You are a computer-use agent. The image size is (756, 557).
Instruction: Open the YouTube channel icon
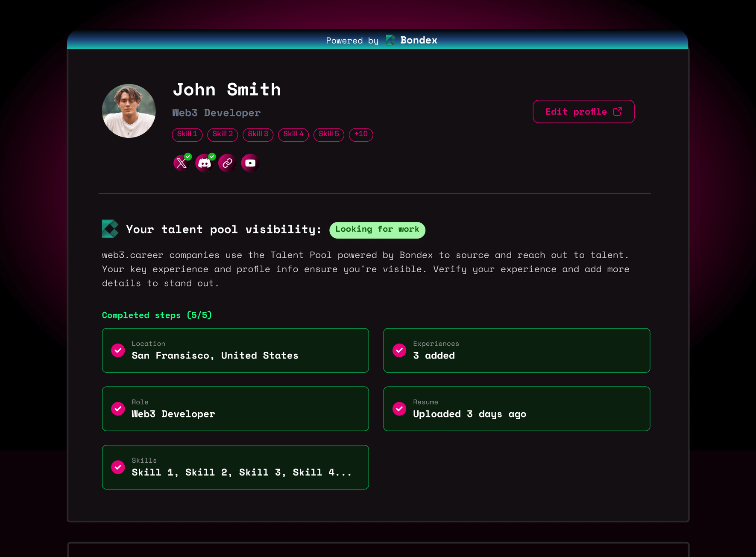tap(250, 163)
